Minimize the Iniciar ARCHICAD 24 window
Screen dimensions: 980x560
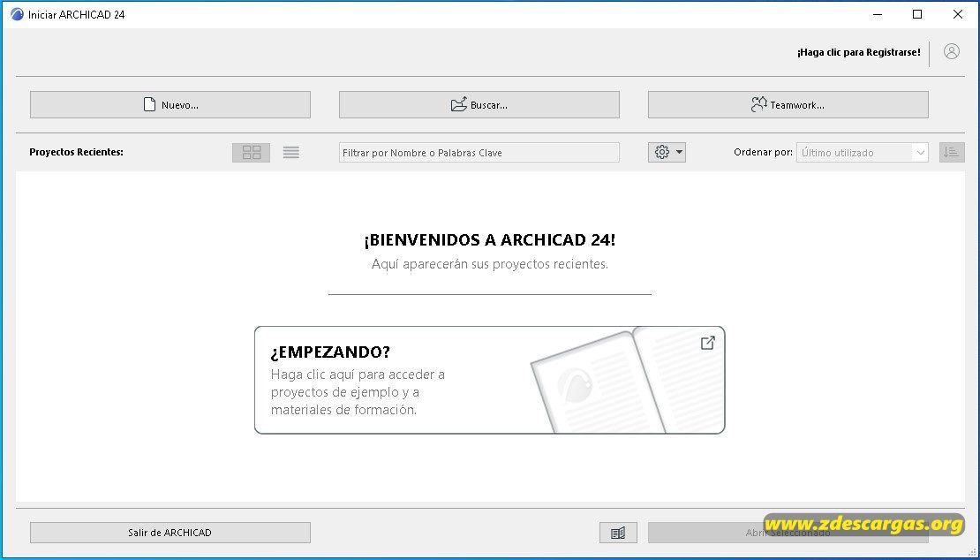(x=878, y=14)
